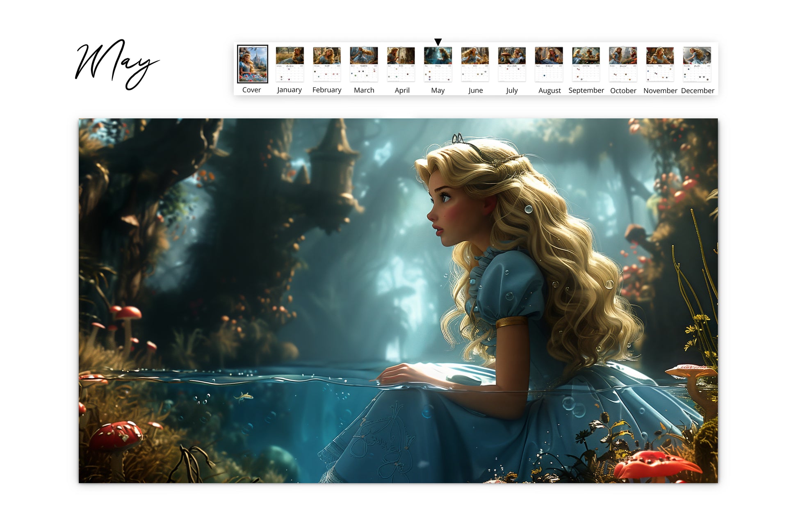
Task: Click the 'August' label text
Action: pyautogui.click(x=549, y=91)
